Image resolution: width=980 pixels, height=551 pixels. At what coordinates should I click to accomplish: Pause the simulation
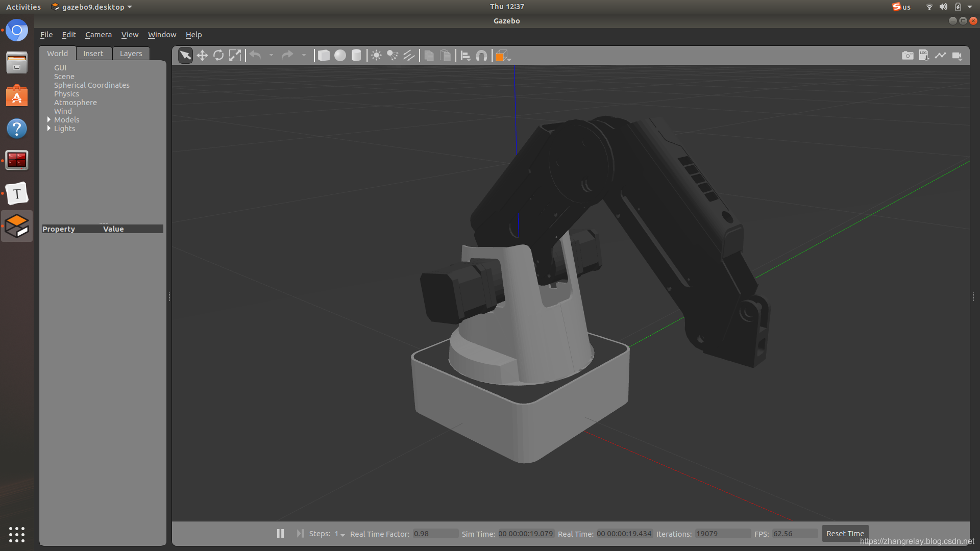[280, 533]
